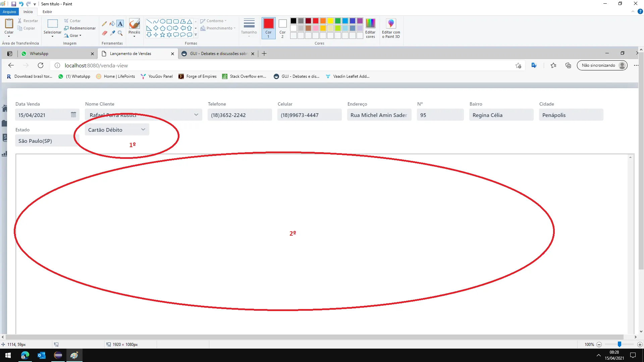Select Cor 2 color slot
The image size is (644, 362).
282,24
